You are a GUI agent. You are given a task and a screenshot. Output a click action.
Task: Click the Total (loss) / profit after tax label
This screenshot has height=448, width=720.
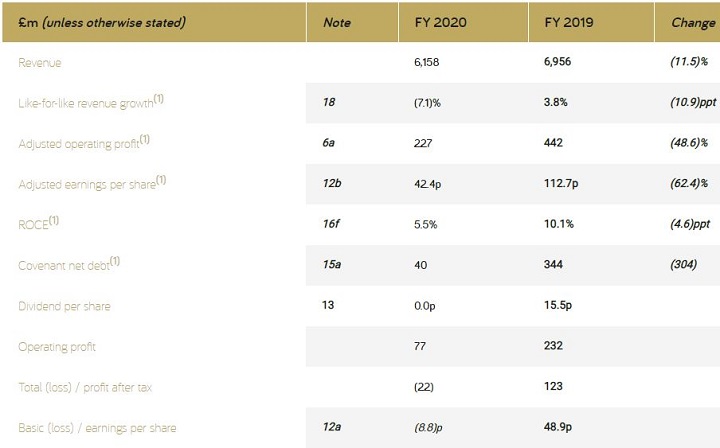pyautogui.click(x=85, y=387)
